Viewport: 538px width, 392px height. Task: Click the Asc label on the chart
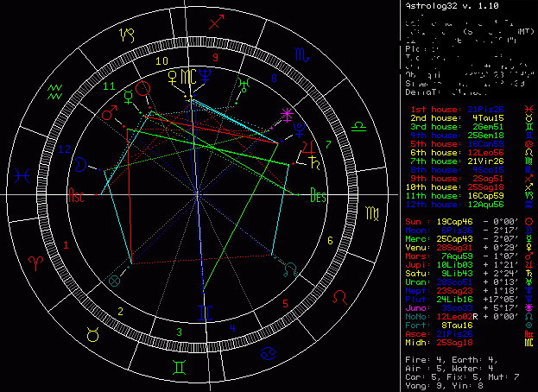(x=76, y=196)
